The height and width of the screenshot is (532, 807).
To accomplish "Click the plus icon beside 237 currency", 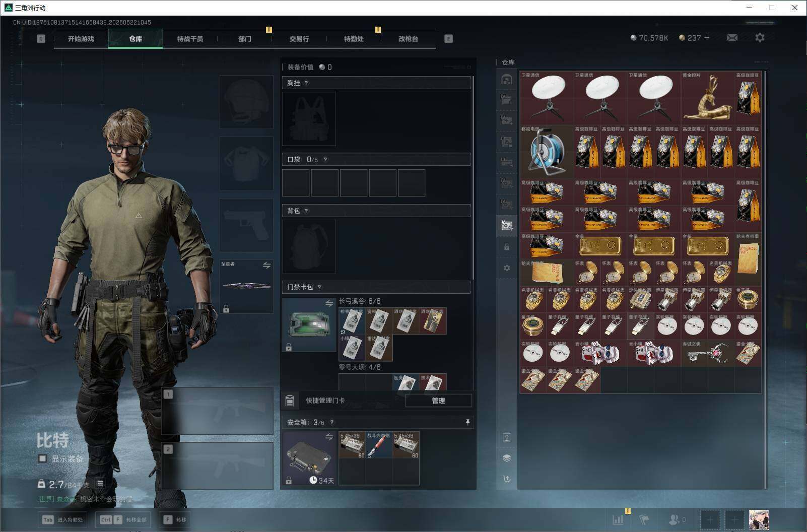I will pos(707,38).
